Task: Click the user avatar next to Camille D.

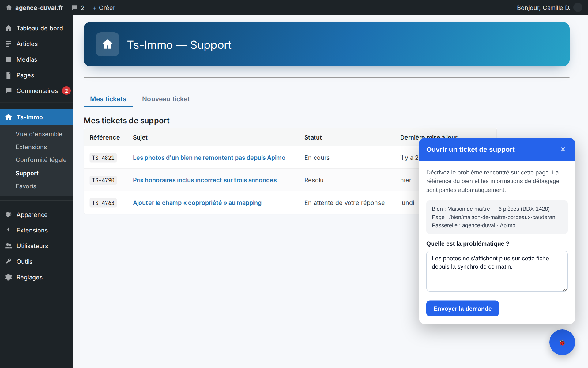Action: click(578, 7)
